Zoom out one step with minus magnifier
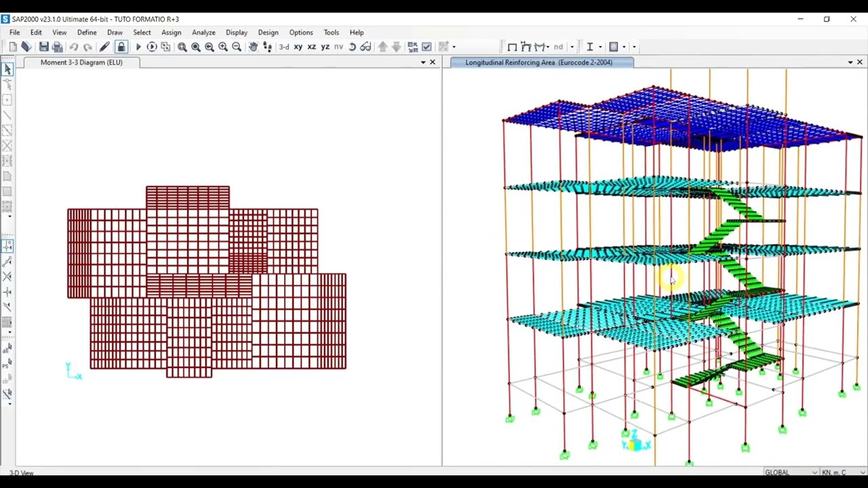 [237, 47]
